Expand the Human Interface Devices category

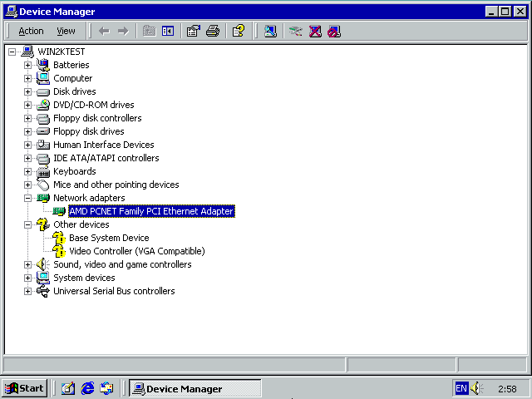point(27,145)
